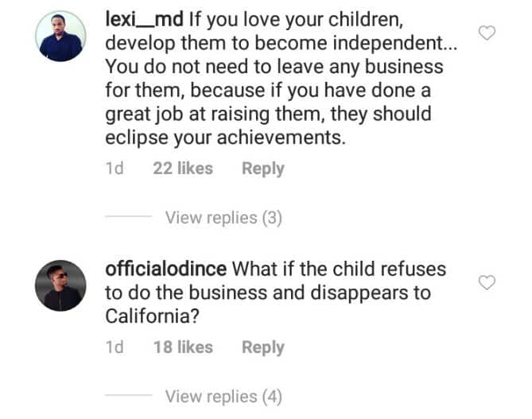
Task: Click the dash line before View replies (3)
Action: point(128,218)
